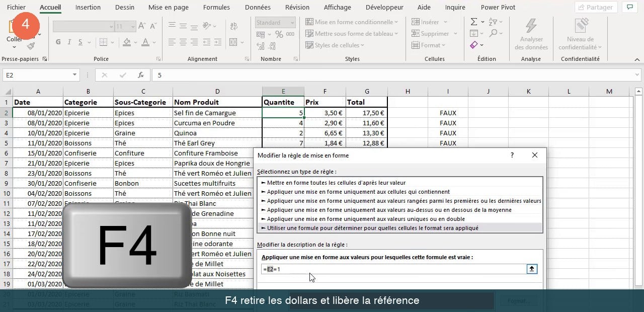644x312 pixels.
Task: Open the Name Box dropdown arrow
Action: (75, 75)
